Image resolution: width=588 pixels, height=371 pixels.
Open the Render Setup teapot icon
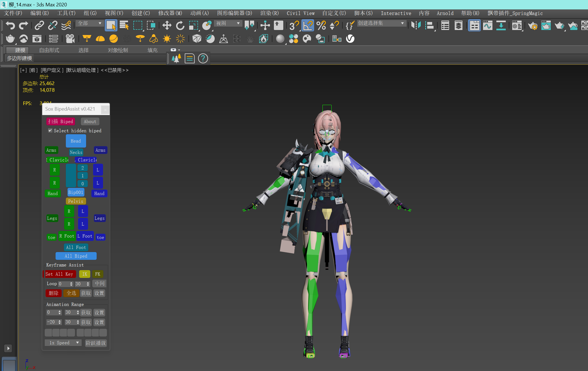click(533, 26)
